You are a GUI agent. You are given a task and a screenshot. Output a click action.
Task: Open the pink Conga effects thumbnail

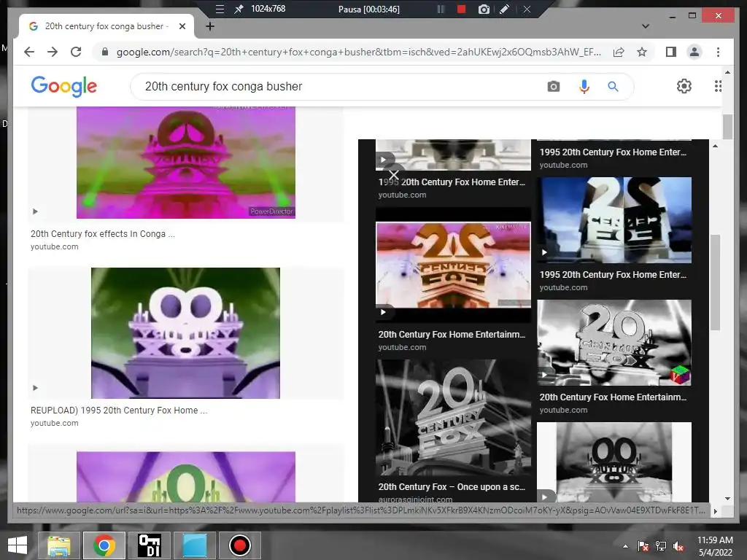pyautogui.click(x=186, y=163)
